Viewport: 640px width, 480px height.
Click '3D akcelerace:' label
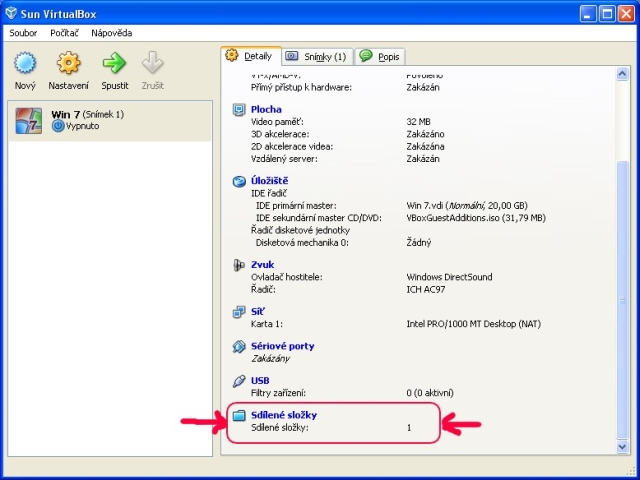280,134
